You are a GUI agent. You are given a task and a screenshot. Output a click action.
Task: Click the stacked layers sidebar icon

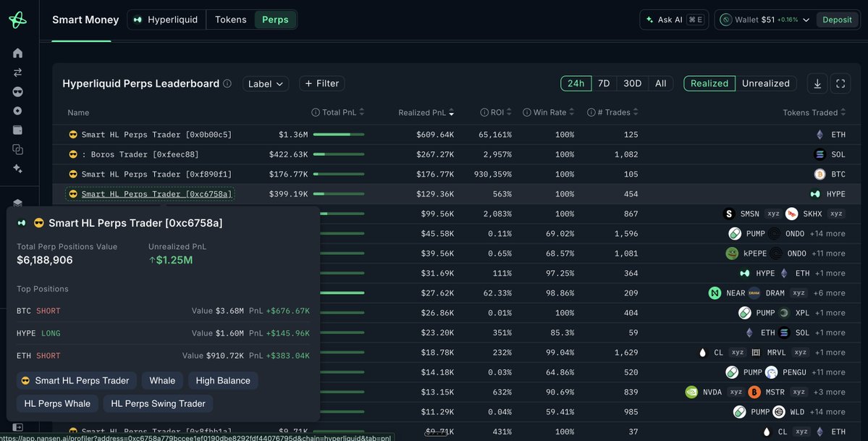(x=17, y=203)
